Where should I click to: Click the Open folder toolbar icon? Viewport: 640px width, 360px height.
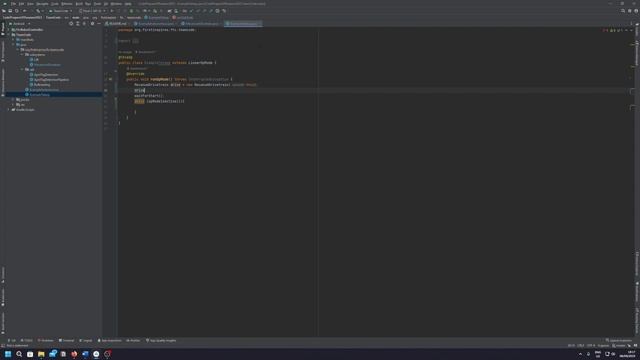point(4,11)
